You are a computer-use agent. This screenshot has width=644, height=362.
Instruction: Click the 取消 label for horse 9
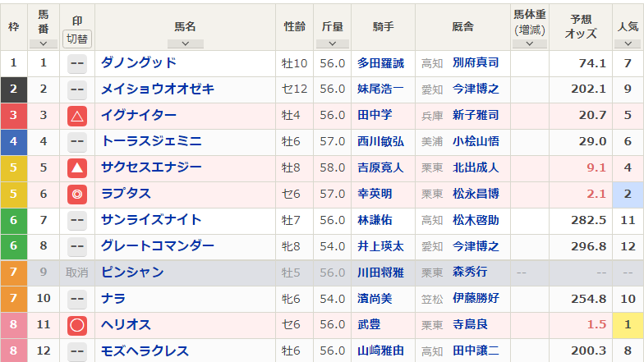77,273
